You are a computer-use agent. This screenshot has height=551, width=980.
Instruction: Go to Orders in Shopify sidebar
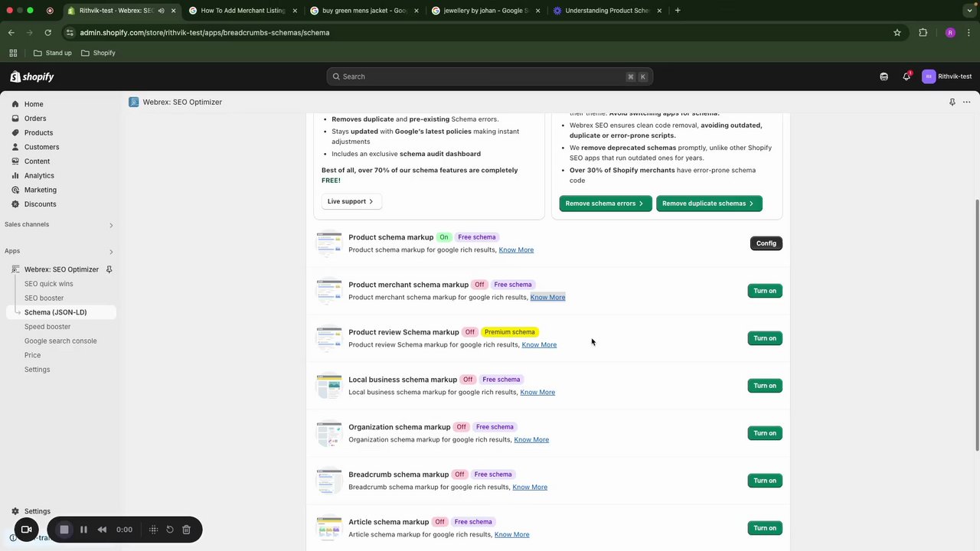coord(35,119)
